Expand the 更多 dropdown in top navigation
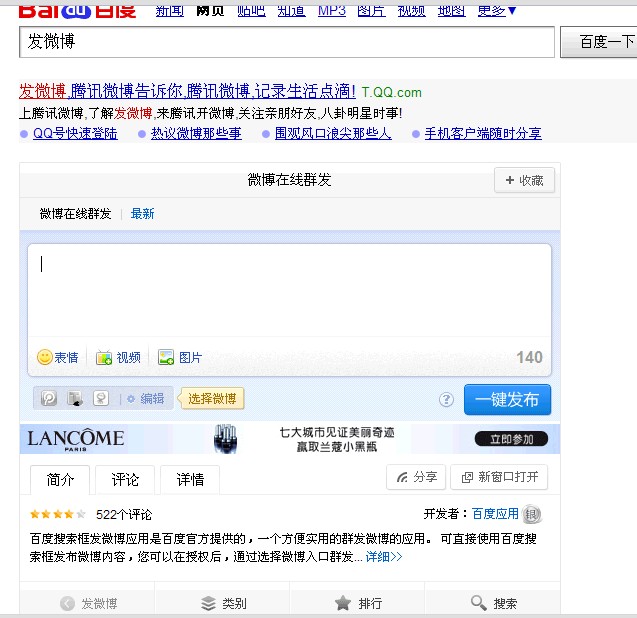 pos(497,11)
